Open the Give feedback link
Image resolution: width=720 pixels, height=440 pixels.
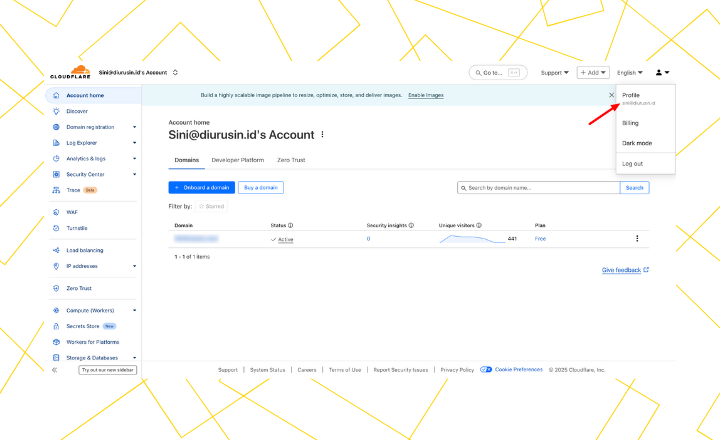click(625, 270)
